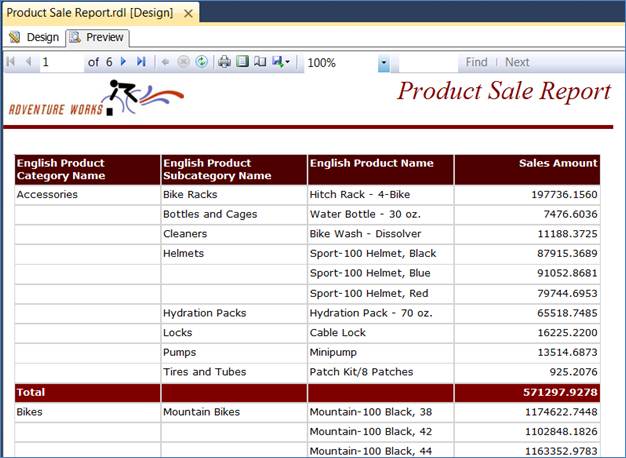The height and width of the screenshot is (458, 626).
Task: Select the Preview tab
Action: [x=97, y=37]
